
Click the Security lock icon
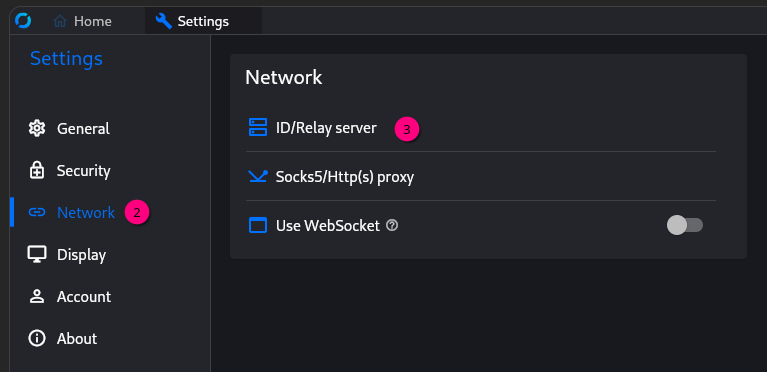tap(37, 170)
